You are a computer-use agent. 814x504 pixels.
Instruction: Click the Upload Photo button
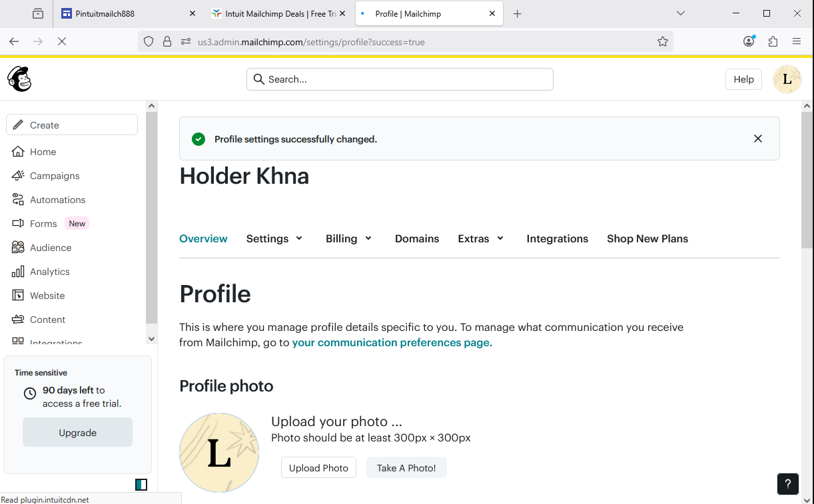pyautogui.click(x=318, y=468)
